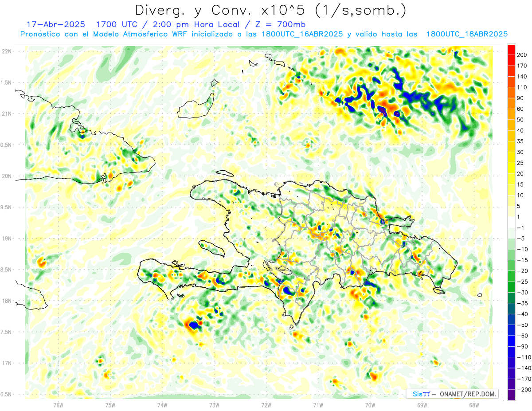Click the '70W' longitude label

[x=370, y=405]
